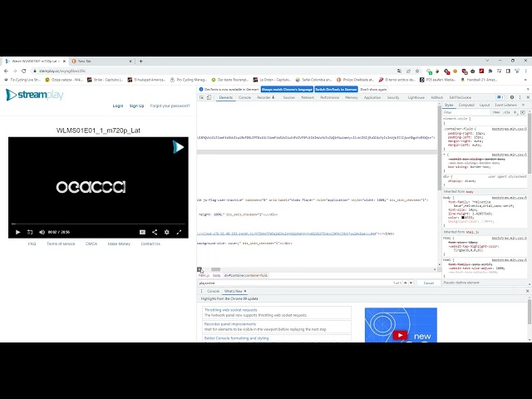The height and width of the screenshot is (399, 532).
Task: Toggle computed styles sidebar icon
Action: [x=523, y=112]
